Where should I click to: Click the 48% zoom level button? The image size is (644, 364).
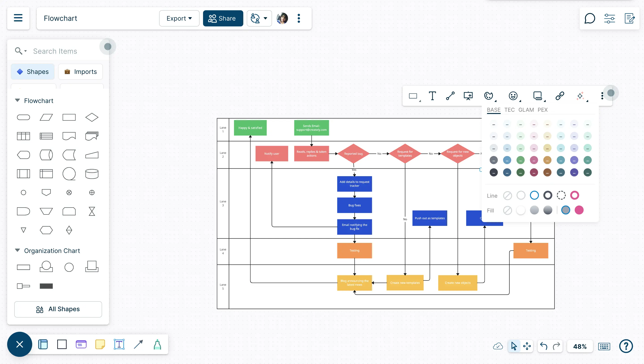coord(580,347)
